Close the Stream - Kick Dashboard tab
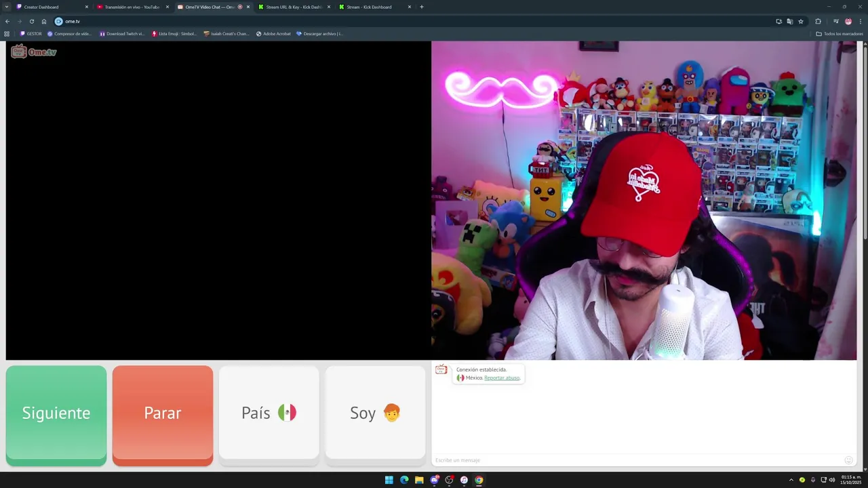The width and height of the screenshot is (868, 488). pos(410,7)
